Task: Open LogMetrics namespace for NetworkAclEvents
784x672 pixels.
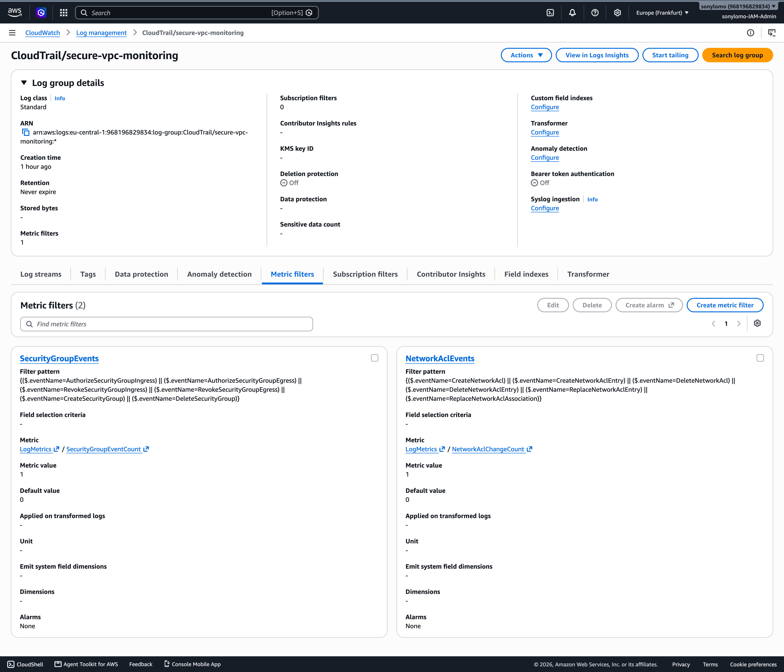Action: (x=425, y=449)
